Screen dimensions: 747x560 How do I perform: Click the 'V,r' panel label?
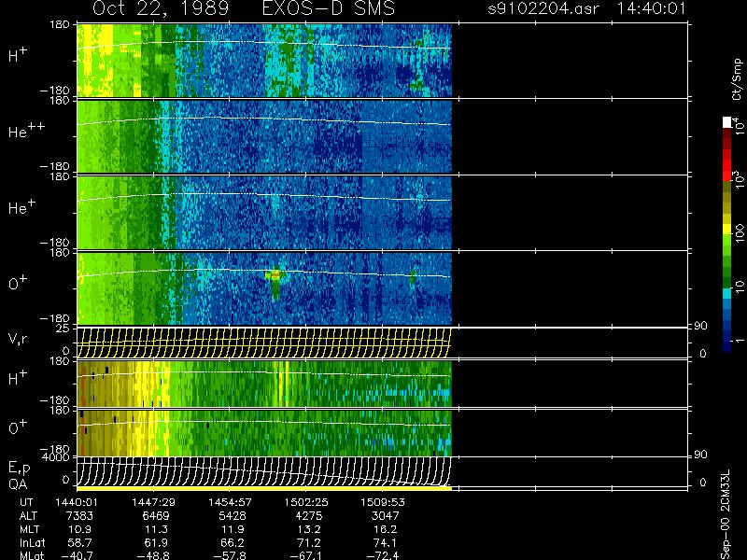point(18,339)
